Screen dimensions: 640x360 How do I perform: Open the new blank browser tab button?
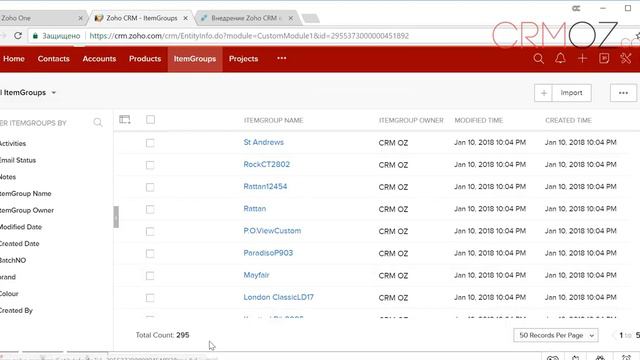311,18
